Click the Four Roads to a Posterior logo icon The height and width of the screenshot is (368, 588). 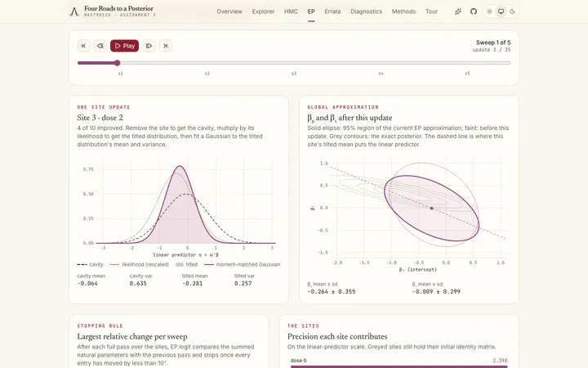tap(73, 11)
